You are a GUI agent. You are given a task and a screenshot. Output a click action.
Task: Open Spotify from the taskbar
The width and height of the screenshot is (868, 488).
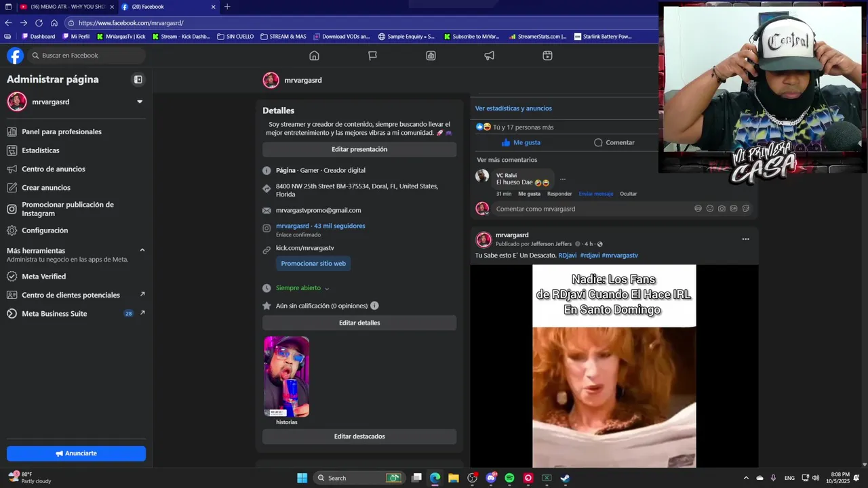point(509,478)
